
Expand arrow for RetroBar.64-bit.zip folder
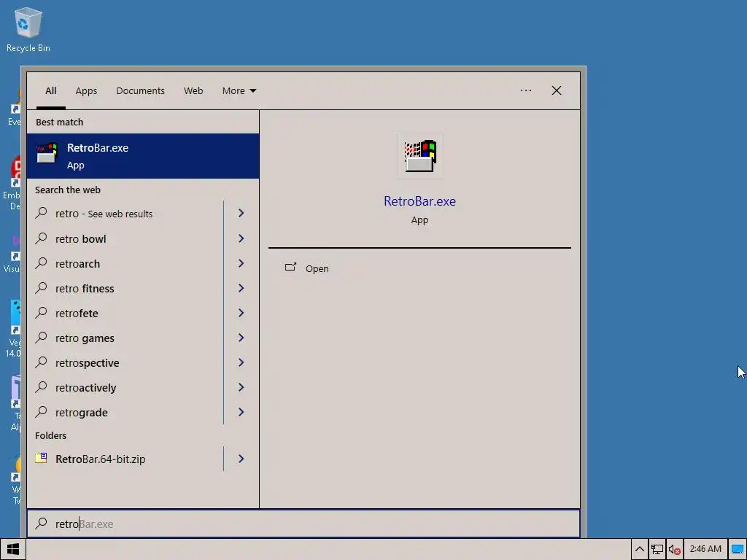point(241,458)
